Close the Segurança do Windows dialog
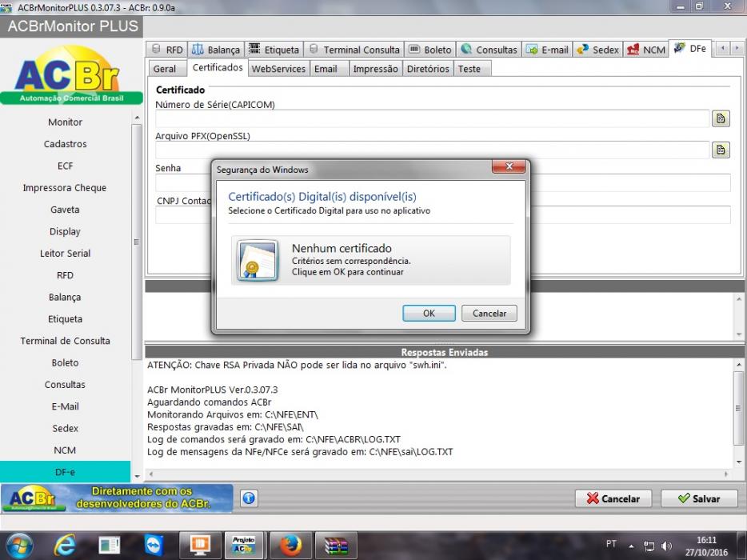Screen dimensions: 747x560 (x=509, y=166)
